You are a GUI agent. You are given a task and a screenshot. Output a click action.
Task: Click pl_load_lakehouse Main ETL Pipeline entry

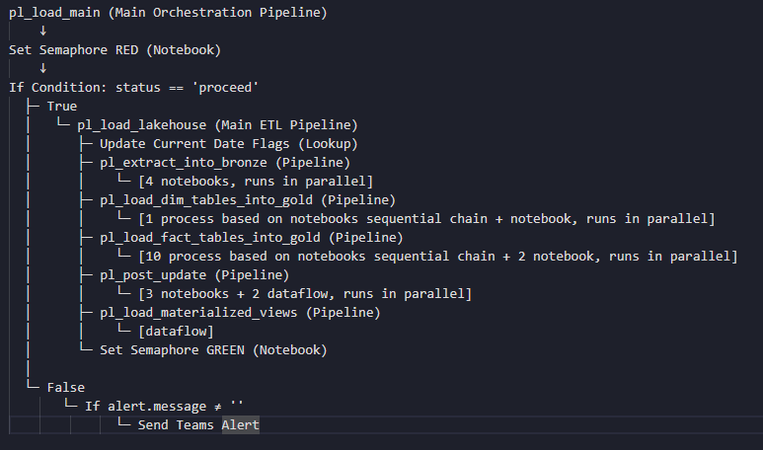[218, 125]
